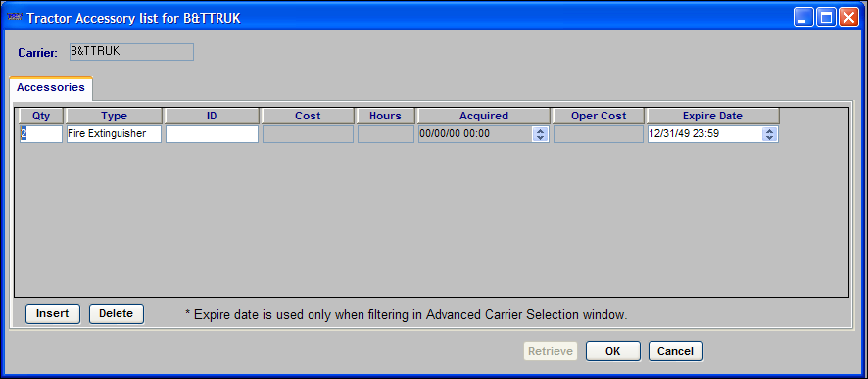Click the Expire date note text

pos(407,315)
